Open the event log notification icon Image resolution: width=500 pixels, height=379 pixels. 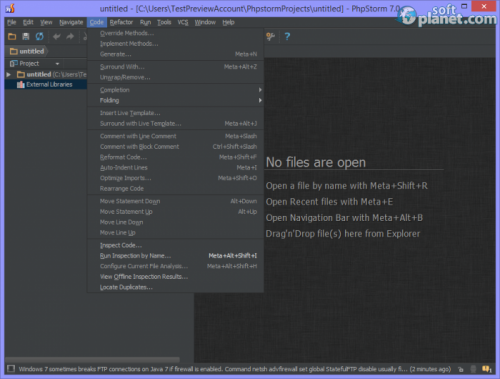[x=487, y=369]
